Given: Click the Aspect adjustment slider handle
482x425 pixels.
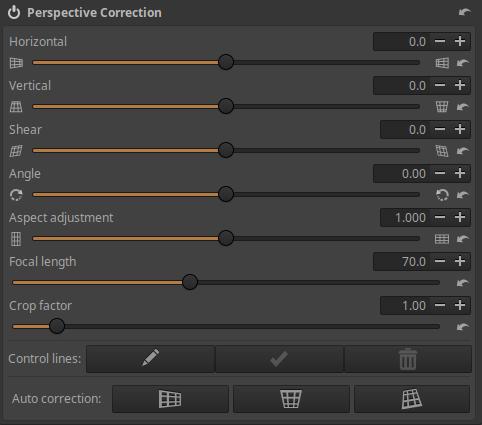Looking at the screenshot, I should click(226, 238).
